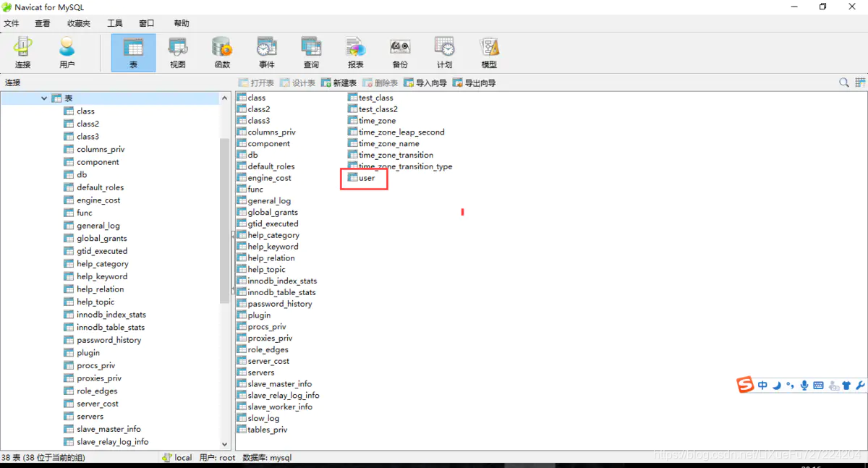The width and height of the screenshot is (868, 468).
Task: Select default_roles in tree panel
Action: tap(93, 187)
